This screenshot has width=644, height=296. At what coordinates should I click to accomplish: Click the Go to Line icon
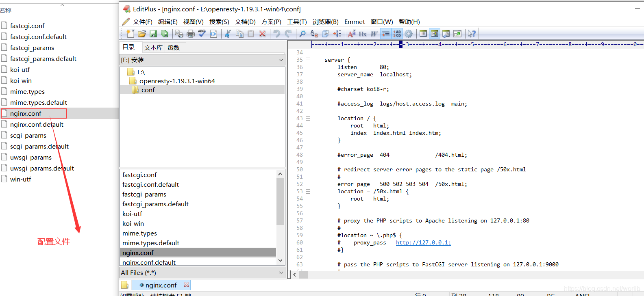(x=337, y=34)
